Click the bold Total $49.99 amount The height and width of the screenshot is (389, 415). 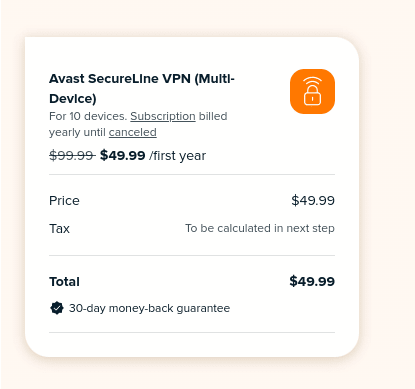312,281
